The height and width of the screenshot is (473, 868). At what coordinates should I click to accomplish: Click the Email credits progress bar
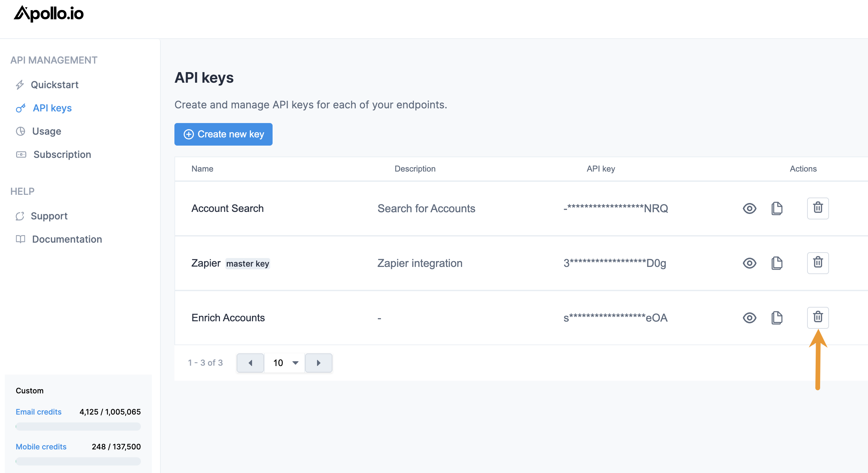coord(78,427)
